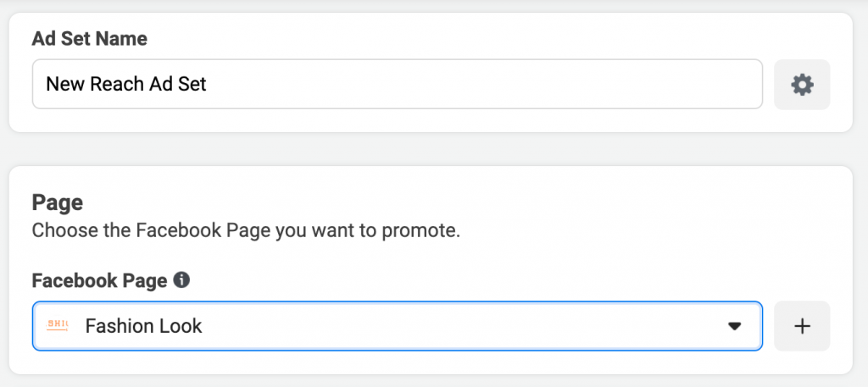
Task: Open the gear settings next to Ad Set Name
Action: (802, 85)
